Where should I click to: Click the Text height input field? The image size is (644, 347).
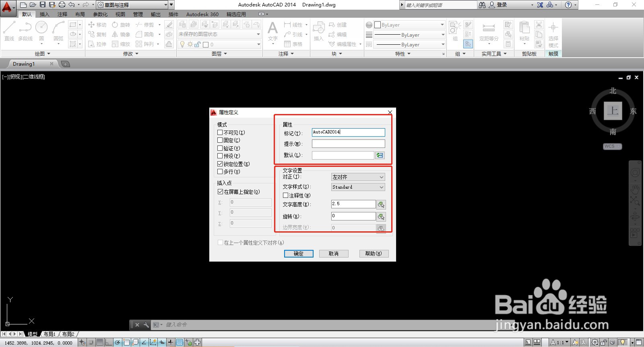pos(353,204)
